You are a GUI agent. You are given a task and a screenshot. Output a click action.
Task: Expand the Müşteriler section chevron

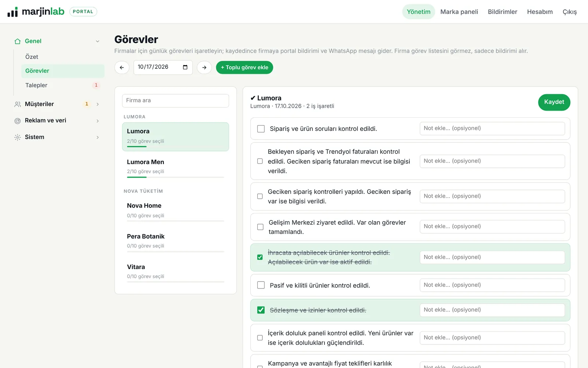[97, 104]
